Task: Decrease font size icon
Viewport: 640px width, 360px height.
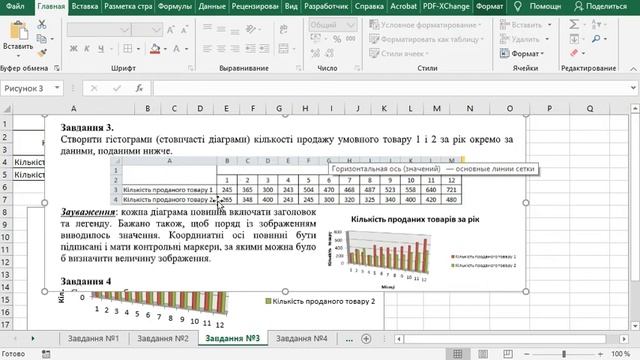Action: click(x=184, y=29)
